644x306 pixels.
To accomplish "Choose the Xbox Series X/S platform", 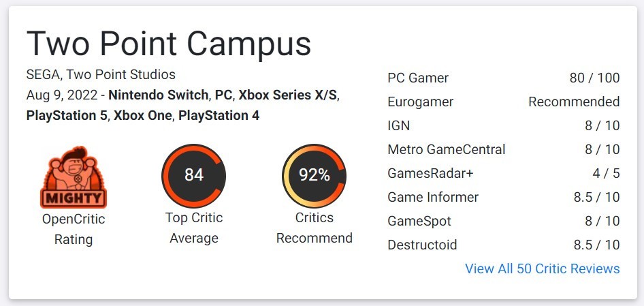I will pos(288,95).
